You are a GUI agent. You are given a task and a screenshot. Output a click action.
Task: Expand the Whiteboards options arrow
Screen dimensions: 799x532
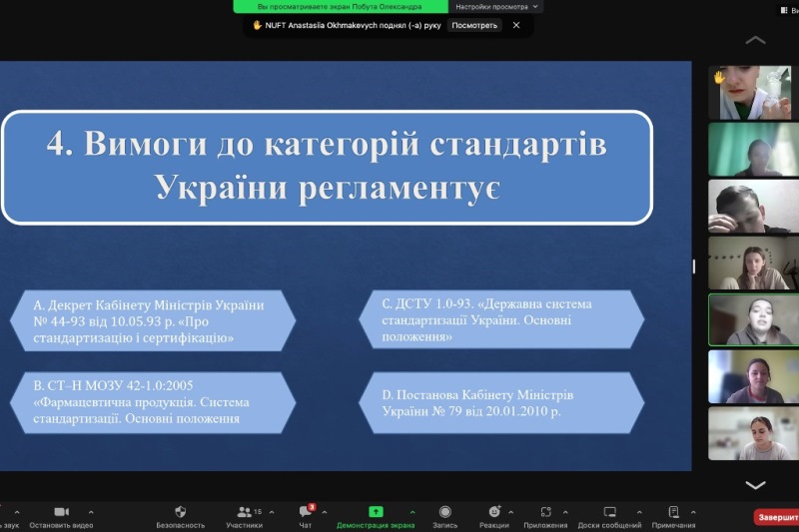tap(639, 512)
